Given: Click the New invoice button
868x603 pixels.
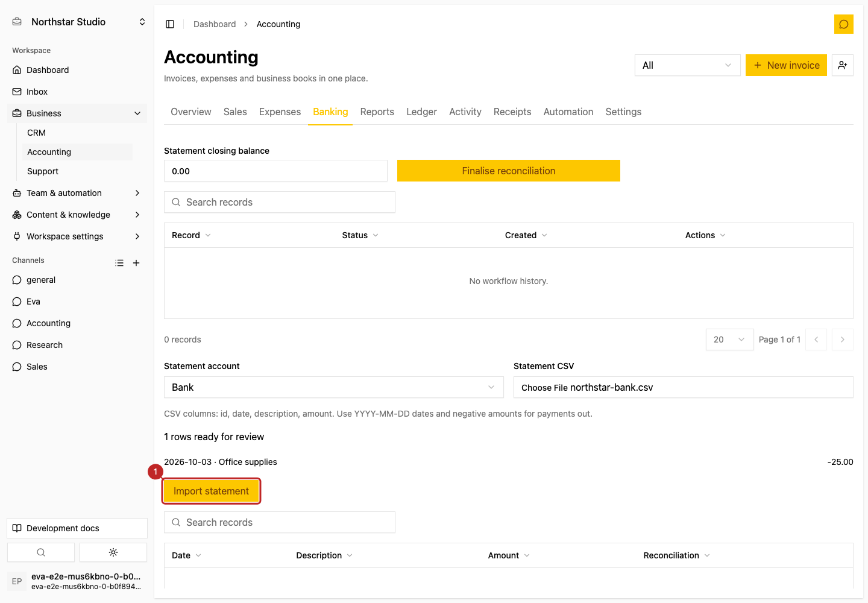Looking at the screenshot, I should click(786, 65).
